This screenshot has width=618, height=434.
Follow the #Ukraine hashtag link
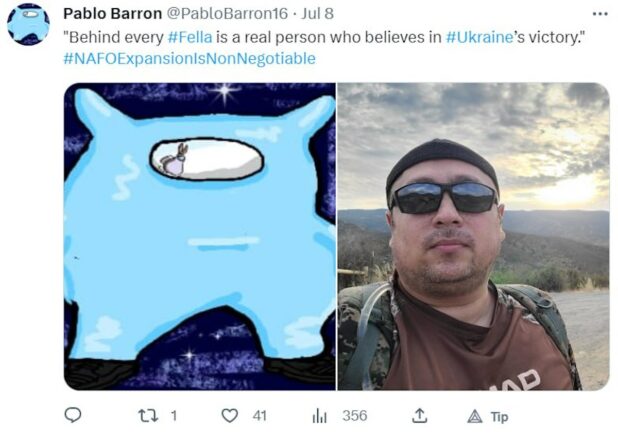479,37
